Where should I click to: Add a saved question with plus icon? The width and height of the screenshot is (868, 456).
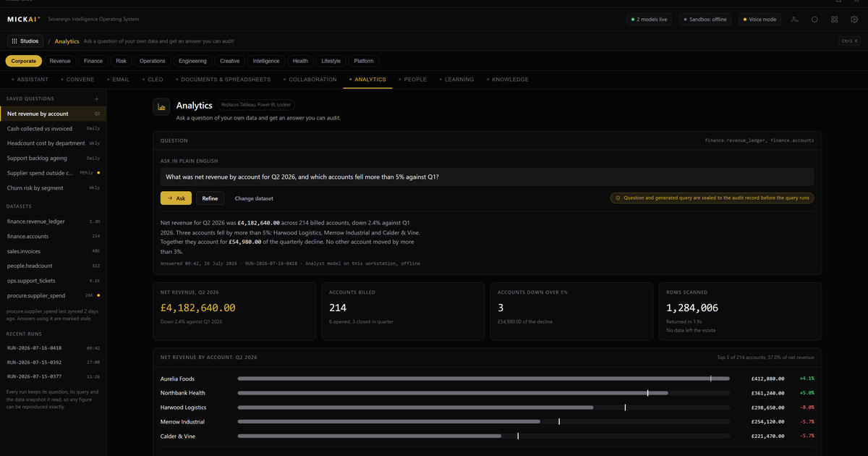pos(97,98)
